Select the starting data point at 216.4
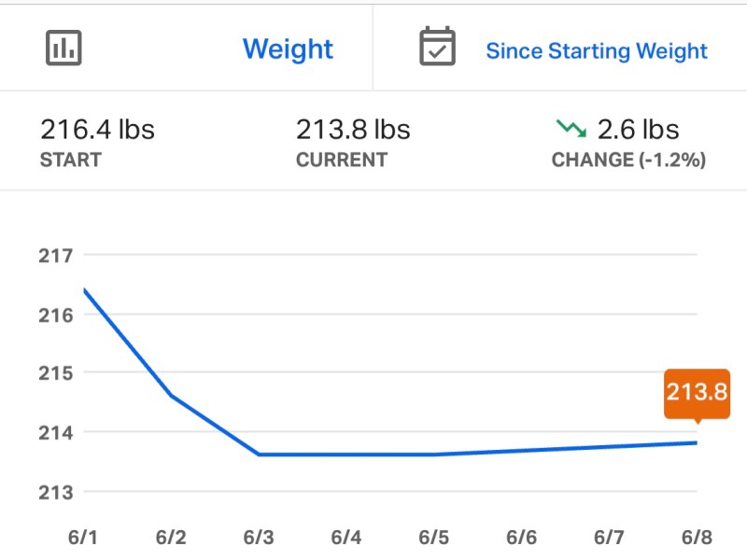Image resolution: width=747 pixels, height=560 pixels. 85,289
